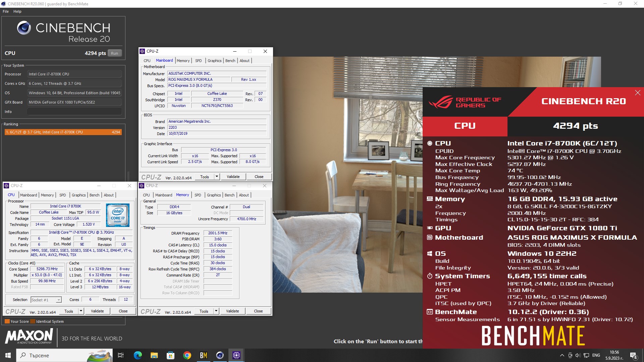Switch to Cinebench via its taskbar icon
The image size is (644, 362).
pyautogui.click(x=220, y=355)
